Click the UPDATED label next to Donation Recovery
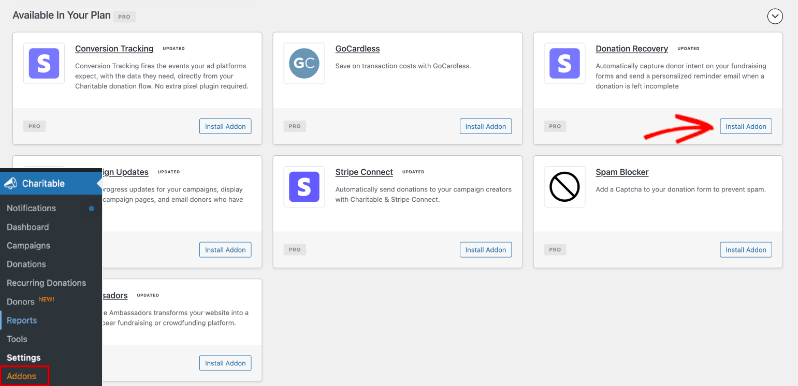 click(x=688, y=49)
